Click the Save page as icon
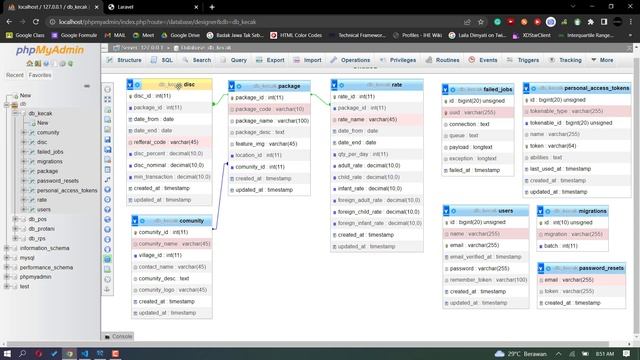The image size is (640, 360). click(x=107, y=149)
